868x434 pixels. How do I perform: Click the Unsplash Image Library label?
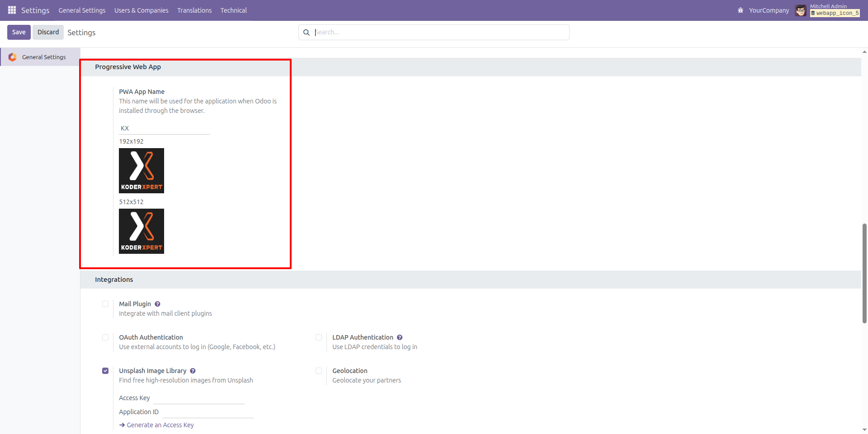point(152,371)
